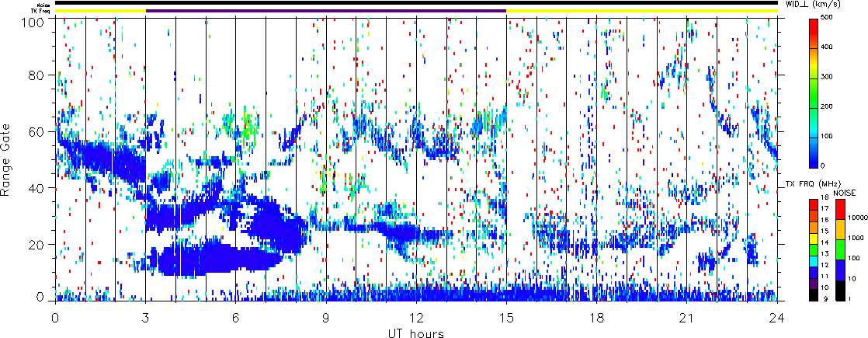The image size is (868, 338).
Task: Click the 18 tick label on UT hours axis
Action: pyautogui.click(x=597, y=318)
